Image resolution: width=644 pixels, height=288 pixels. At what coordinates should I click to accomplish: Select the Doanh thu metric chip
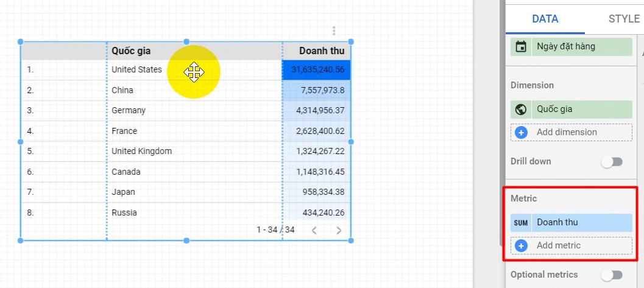click(571, 223)
